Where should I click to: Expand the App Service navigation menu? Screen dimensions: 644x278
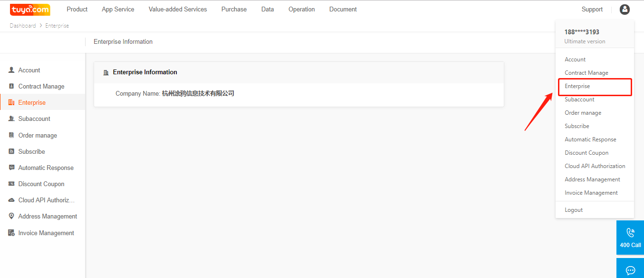click(x=118, y=10)
